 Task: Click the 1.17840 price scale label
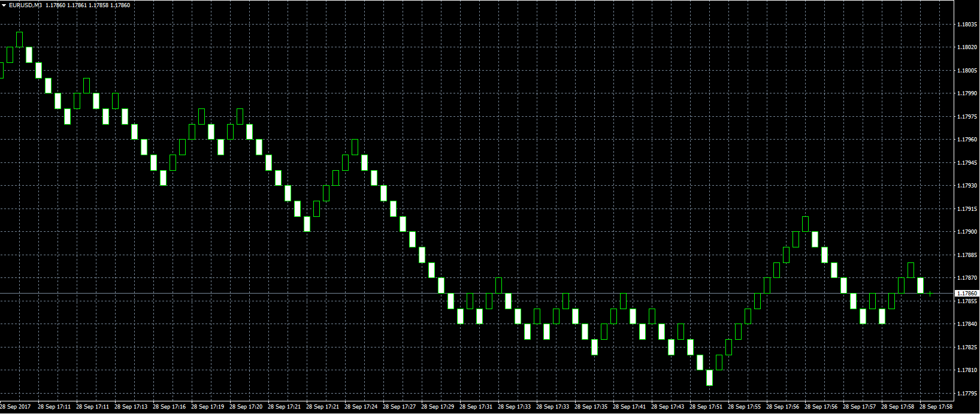pos(967,324)
